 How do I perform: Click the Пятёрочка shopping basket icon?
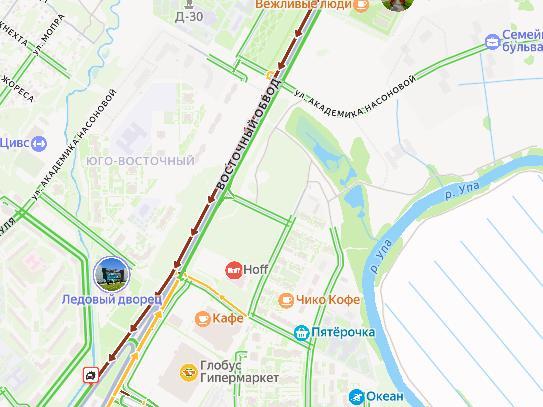302,333
